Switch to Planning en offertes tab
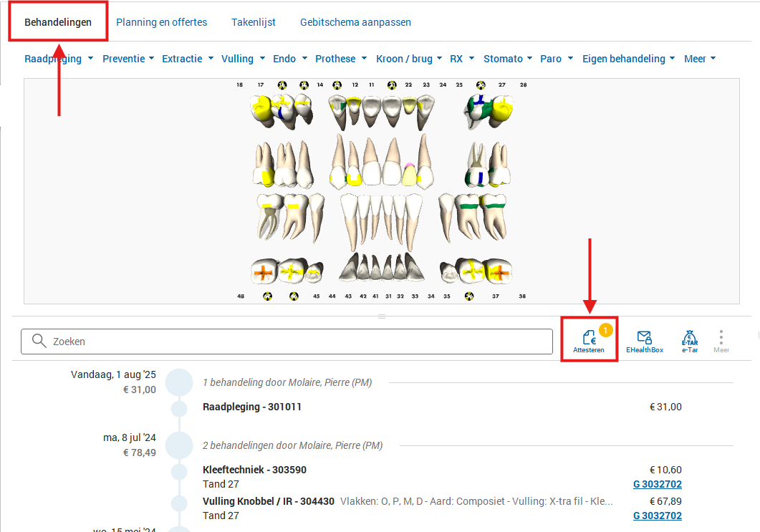This screenshot has height=532, width=760. 162,22
